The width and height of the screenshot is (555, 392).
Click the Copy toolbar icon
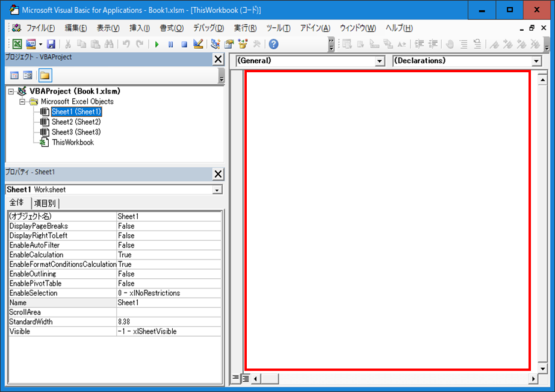82,44
